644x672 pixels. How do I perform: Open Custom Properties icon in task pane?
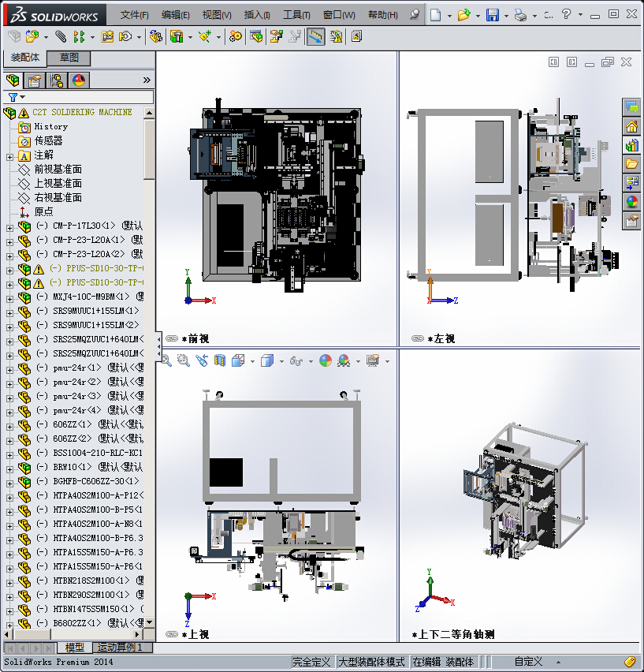(x=631, y=221)
